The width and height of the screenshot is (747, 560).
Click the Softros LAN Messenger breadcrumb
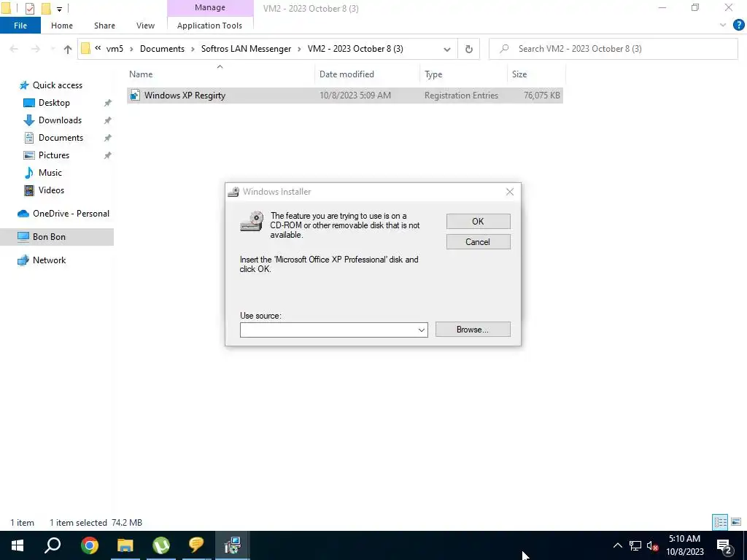[246, 49]
